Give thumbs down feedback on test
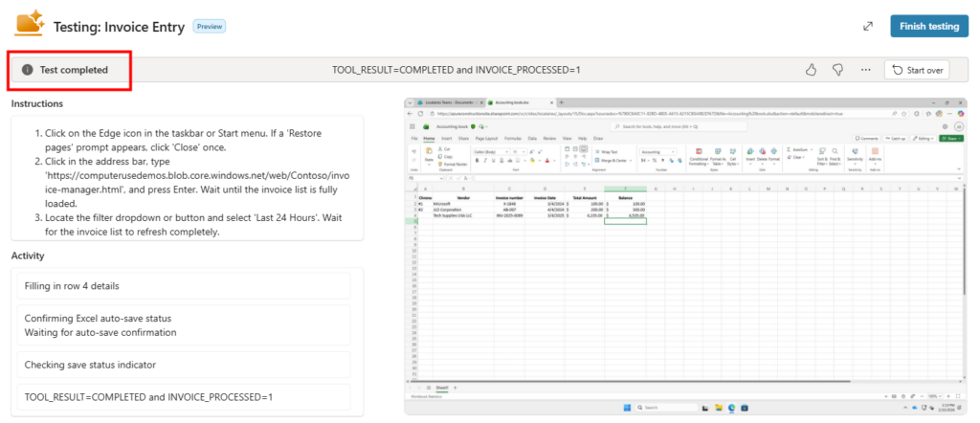The image size is (980, 423). pos(837,70)
